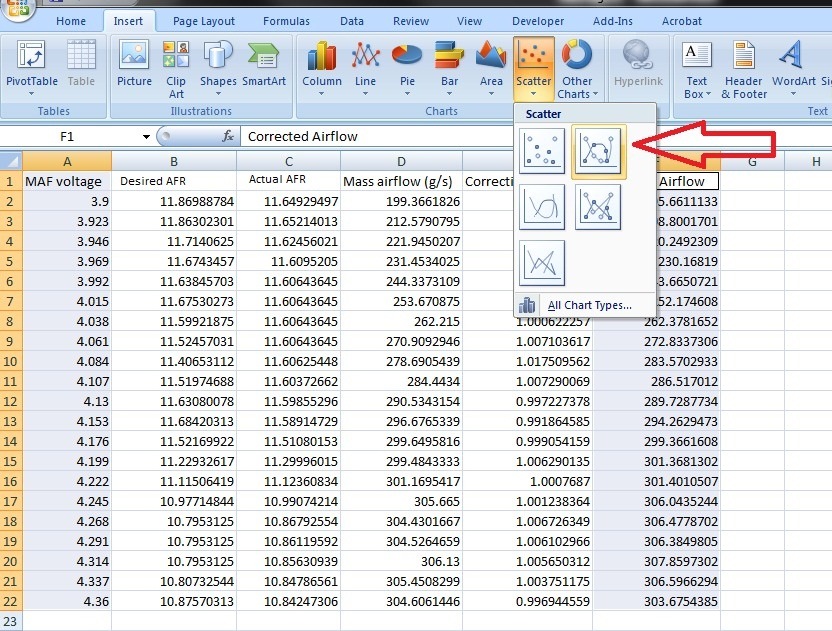This screenshot has width=832, height=631.
Task: Open Clip Art pane
Action: (x=176, y=69)
